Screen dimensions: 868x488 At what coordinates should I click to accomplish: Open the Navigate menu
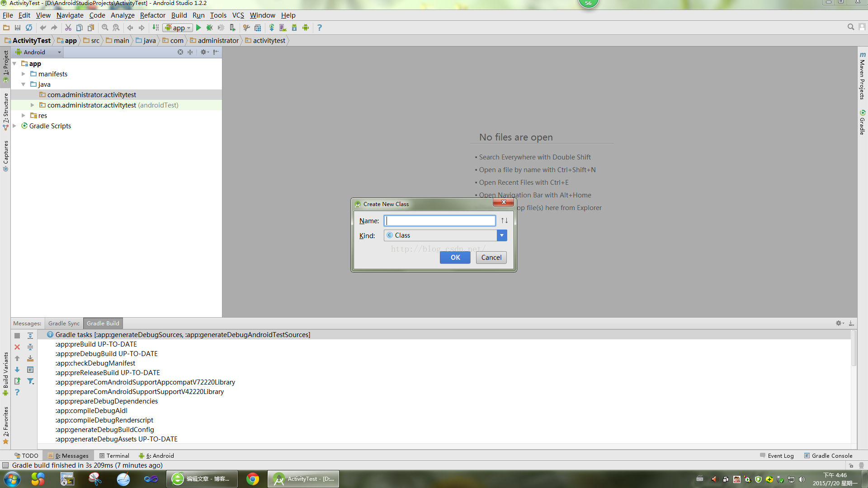pos(70,15)
